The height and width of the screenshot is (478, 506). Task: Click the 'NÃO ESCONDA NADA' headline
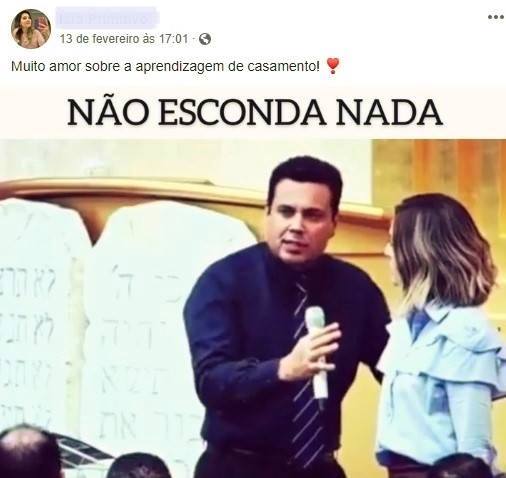click(x=255, y=113)
